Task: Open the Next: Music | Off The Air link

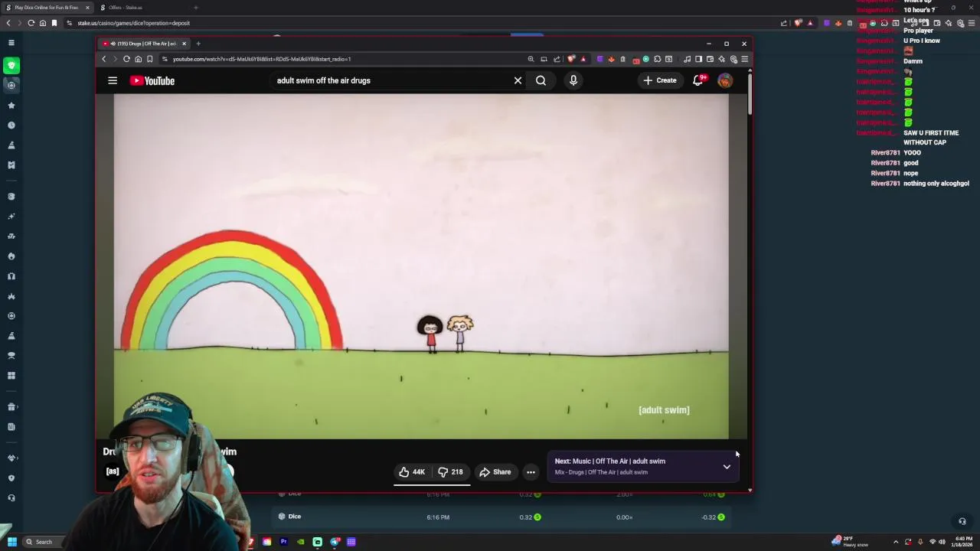Action: 610,461
